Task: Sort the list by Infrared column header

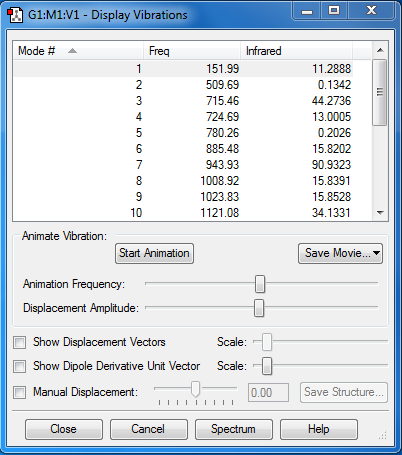Action: (296, 51)
